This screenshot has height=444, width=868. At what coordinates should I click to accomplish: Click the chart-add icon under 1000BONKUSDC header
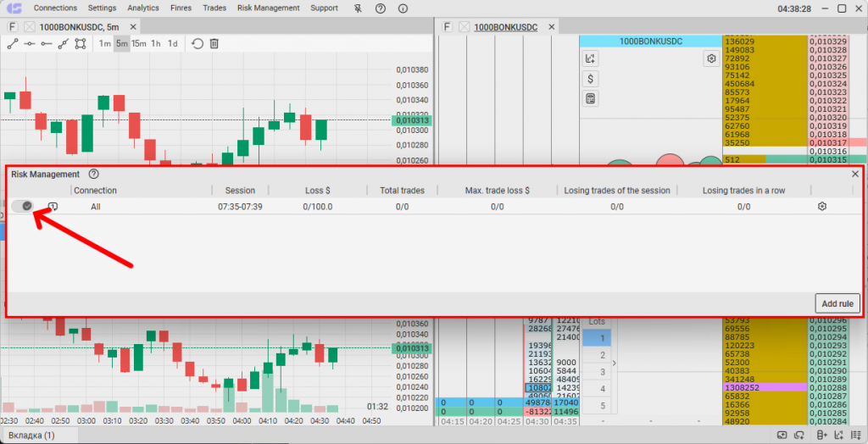(591, 58)
